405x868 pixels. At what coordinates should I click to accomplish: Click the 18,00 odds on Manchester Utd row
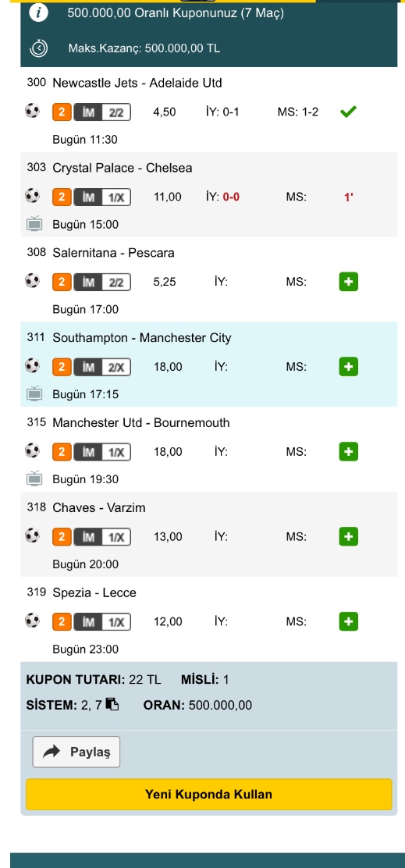tap(168, 452)
